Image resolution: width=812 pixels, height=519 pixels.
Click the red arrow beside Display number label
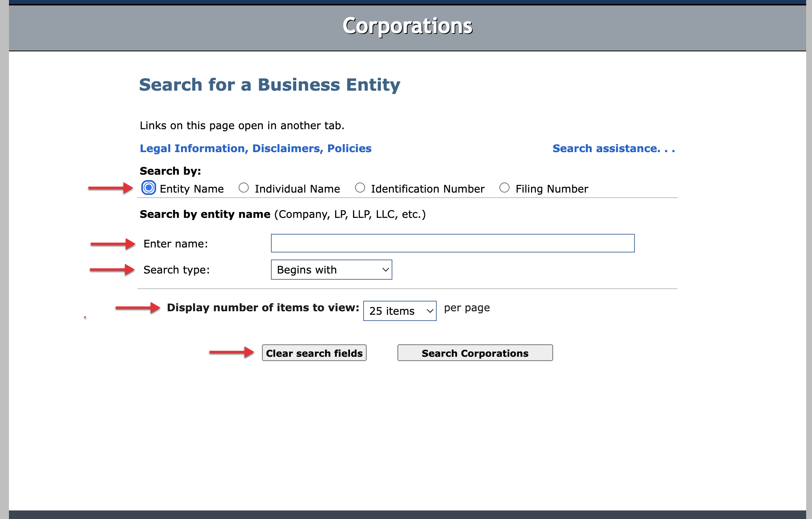[x=138, y=308]
